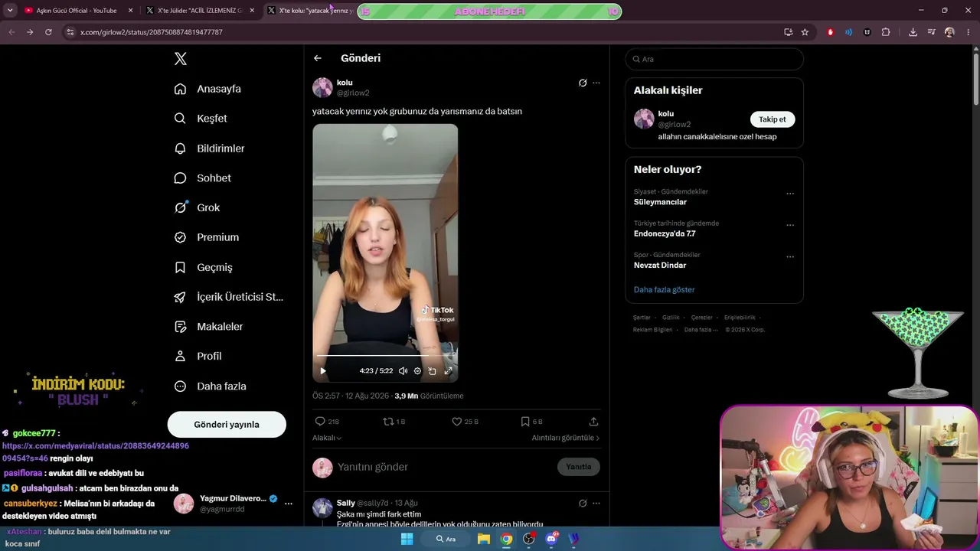Open the more options menu on kolu's post
Viewport: 980px width, 551px height.
tap(596, 83)
